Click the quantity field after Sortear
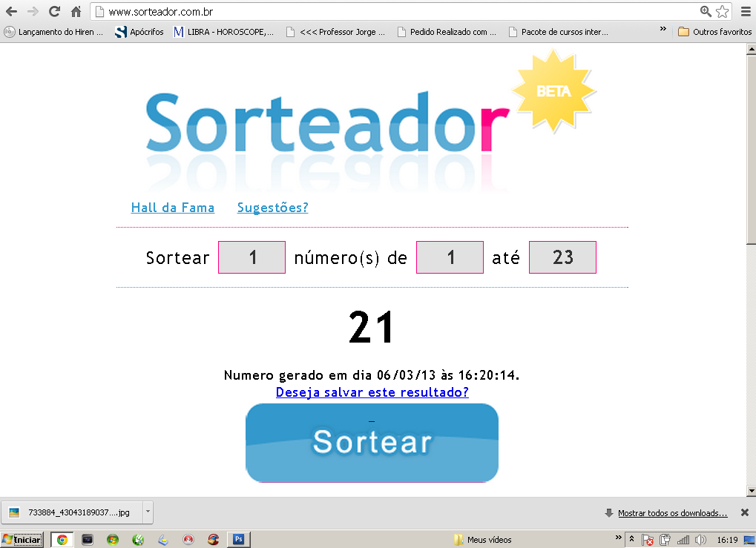The height and width of the screenshot is (548, 756). [252, 257]
